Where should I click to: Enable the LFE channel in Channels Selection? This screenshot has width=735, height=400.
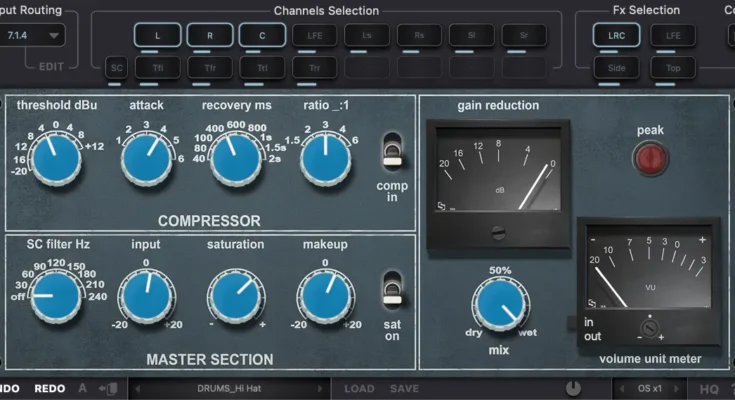point(315,35)
